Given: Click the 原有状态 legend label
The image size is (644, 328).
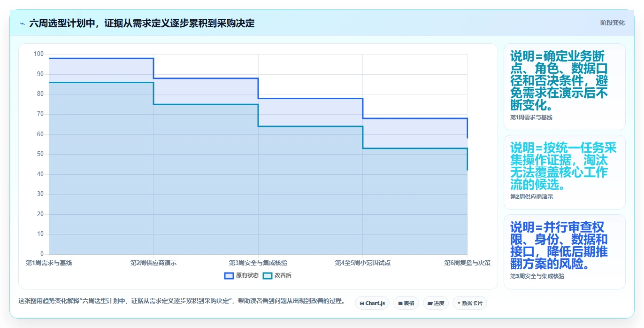Looking at the screenshot, I should point(247,275).
